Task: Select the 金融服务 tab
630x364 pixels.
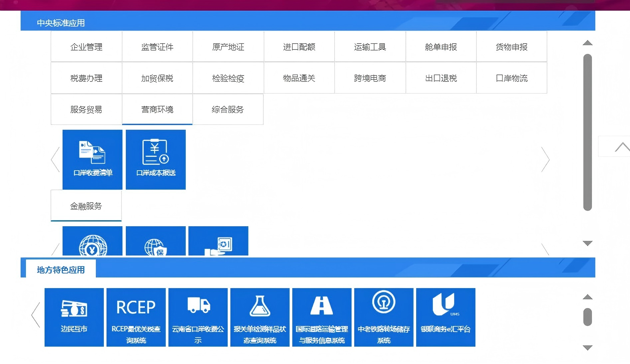Action: click(86, 206)
